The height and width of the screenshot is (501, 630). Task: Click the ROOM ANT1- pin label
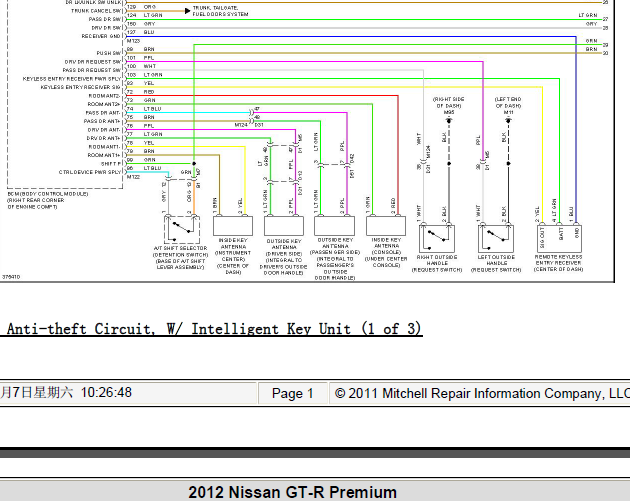pyautogui.click(x=104, y=147)
